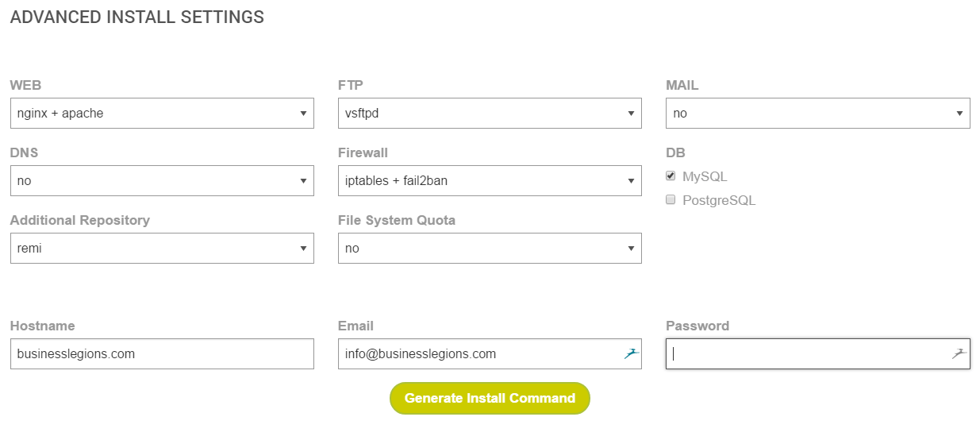This screenshot has height=440, width=980.
Task: Click the dropdown arrow of MAIL select
Action: pos(959,114)
